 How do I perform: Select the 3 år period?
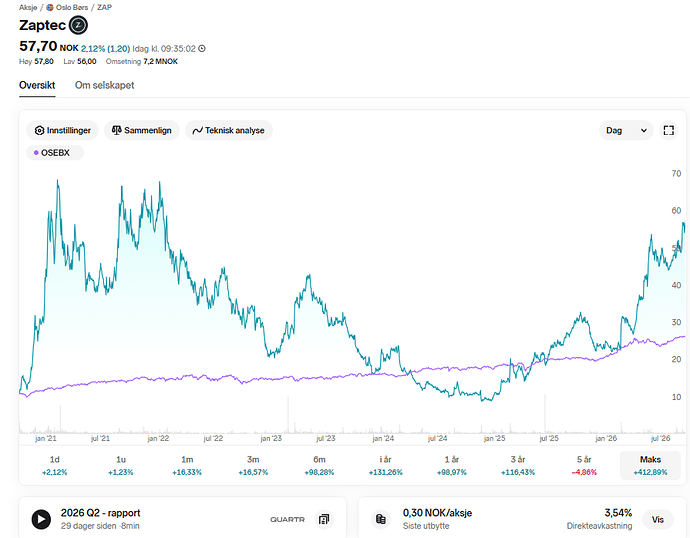pyautogui.click(x=518, y=465)
